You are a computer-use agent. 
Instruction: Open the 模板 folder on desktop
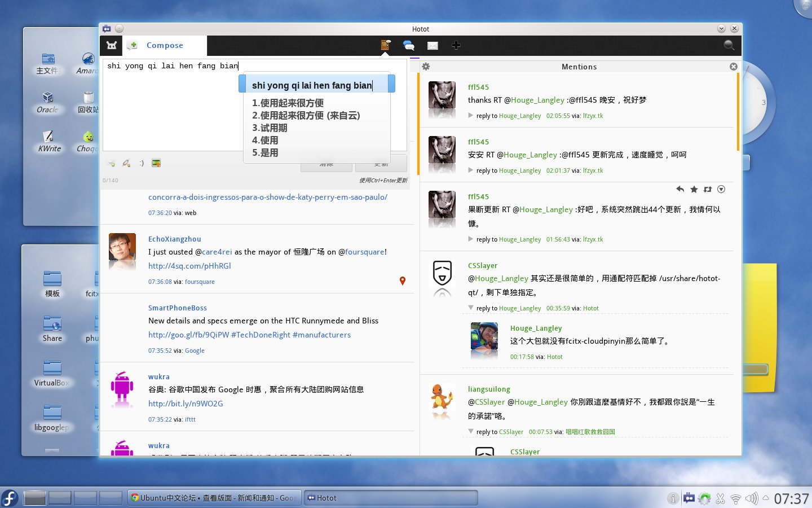[52, 284]
